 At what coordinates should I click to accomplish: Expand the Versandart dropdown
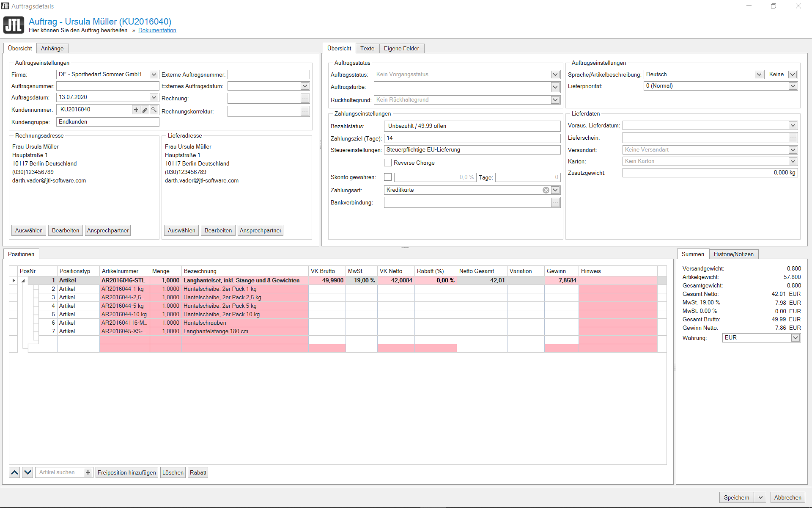click(x=793, y=150)
